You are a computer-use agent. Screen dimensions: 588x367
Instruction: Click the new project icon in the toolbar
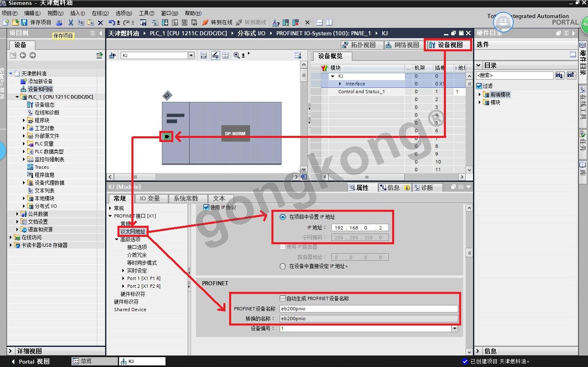pos(6,22)
